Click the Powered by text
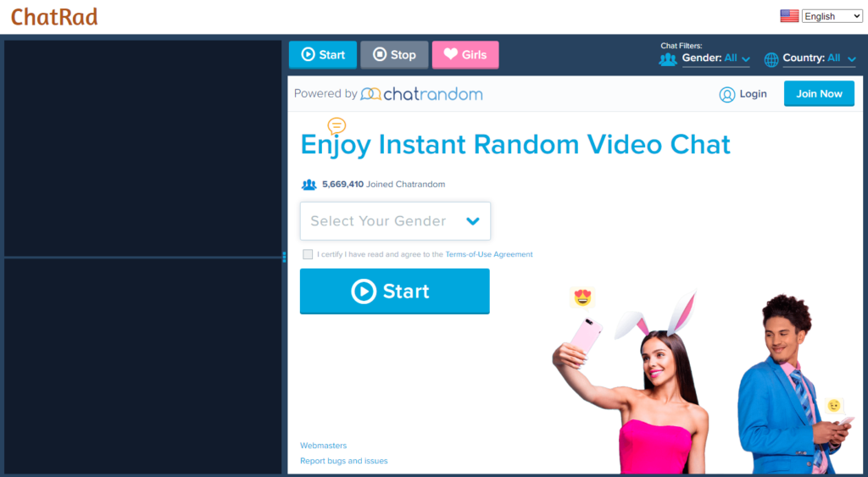 click(325, 93)
